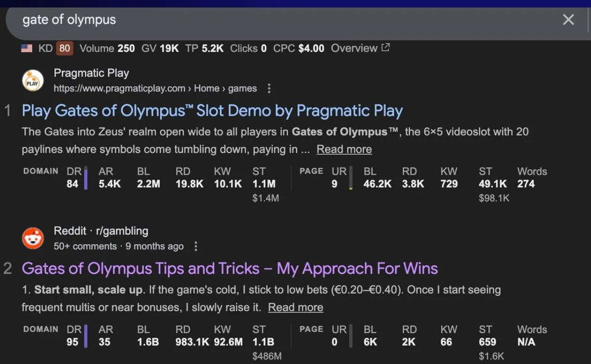Click page KW value 729
This screenshot has height=364, width=591.
449,184
